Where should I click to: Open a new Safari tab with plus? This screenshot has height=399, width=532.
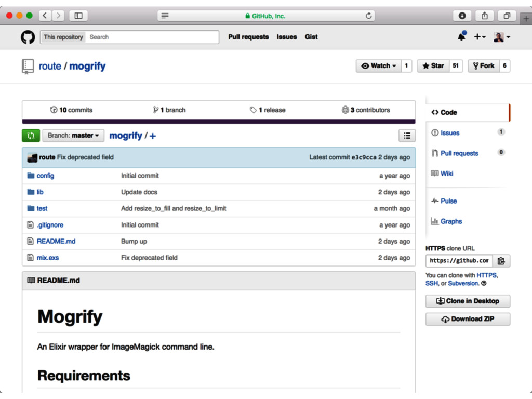click(526, 19)
